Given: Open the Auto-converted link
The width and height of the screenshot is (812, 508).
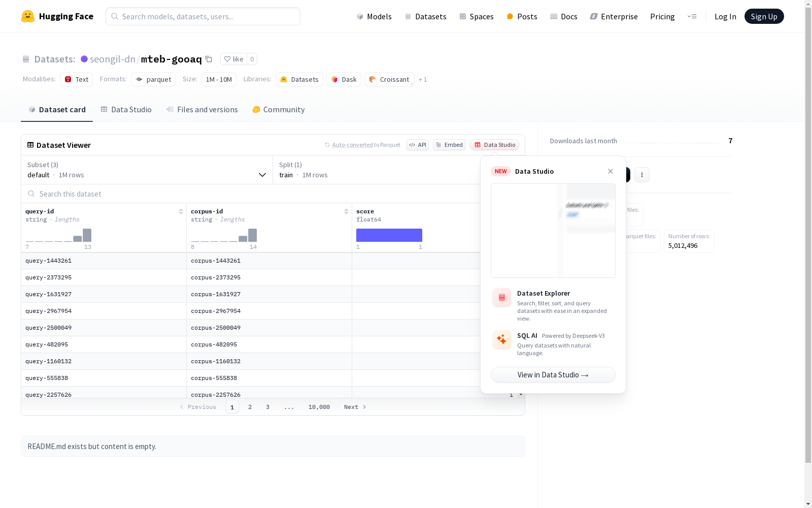Looking at the screenshot, I should point(353,145).
